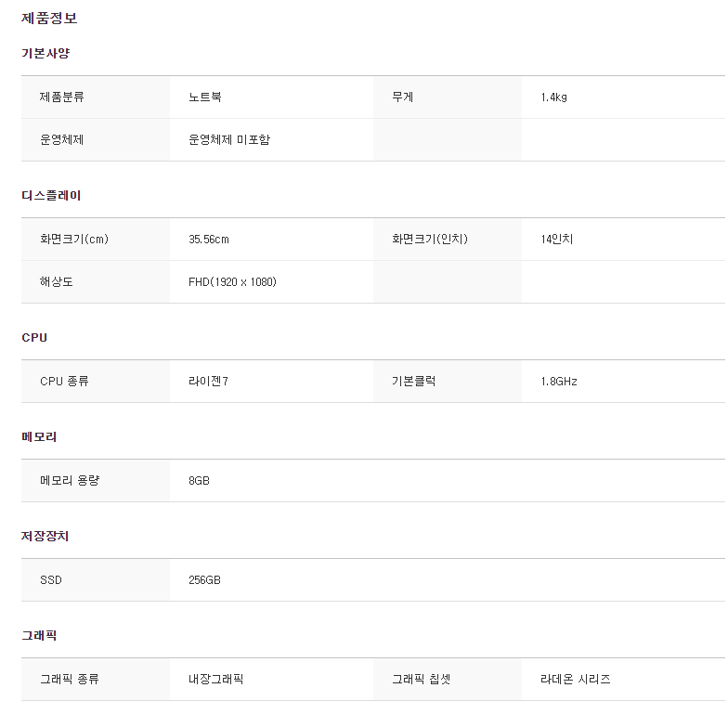Select the 35.56cm screen size value
The width and height of the screenshot is (728, 727).
(209, 240)
